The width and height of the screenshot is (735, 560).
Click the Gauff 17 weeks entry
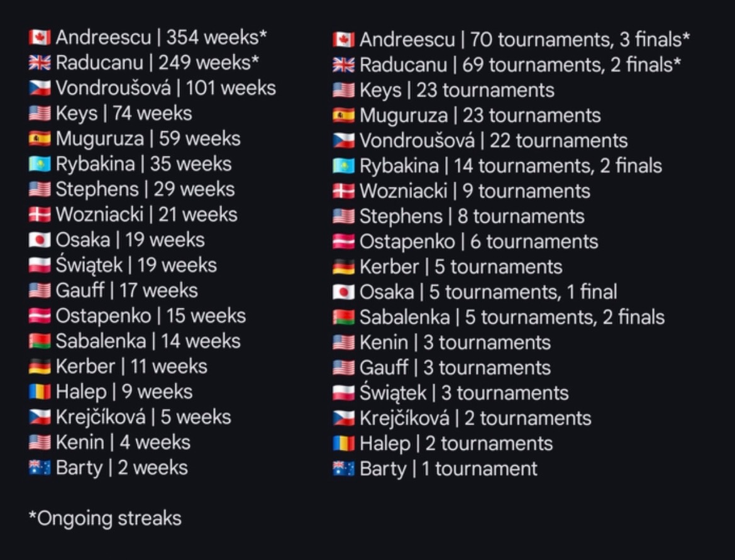tap(126, 290)
